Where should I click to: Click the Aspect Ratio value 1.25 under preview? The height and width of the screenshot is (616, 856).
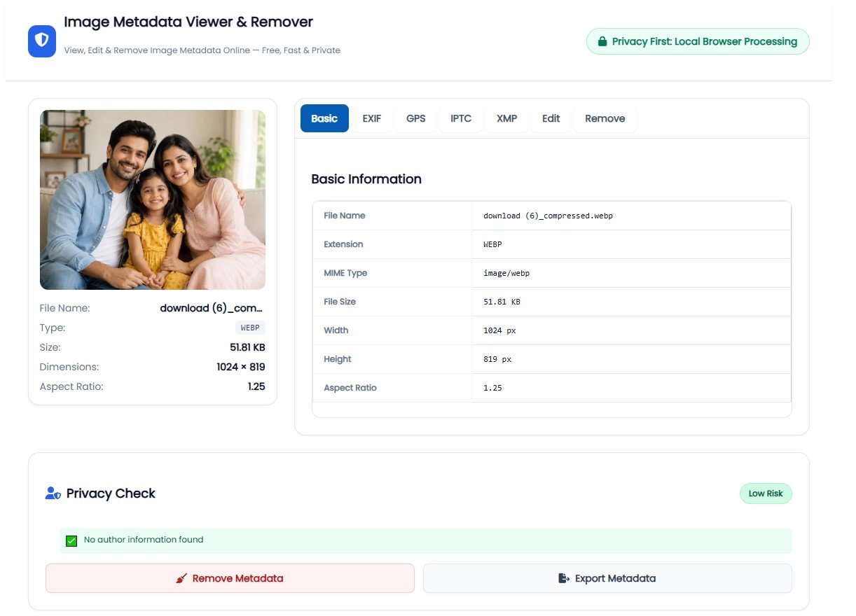pos(256,386)
